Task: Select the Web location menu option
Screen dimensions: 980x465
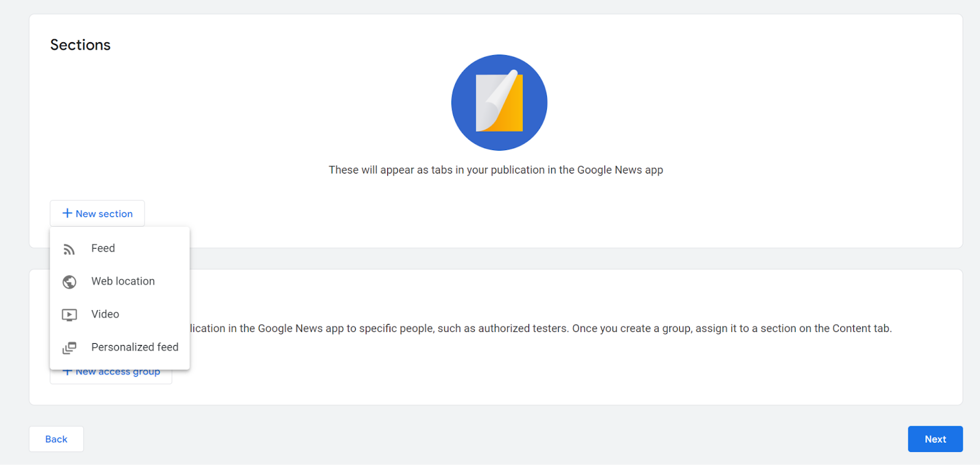Action: pos(123,281)
